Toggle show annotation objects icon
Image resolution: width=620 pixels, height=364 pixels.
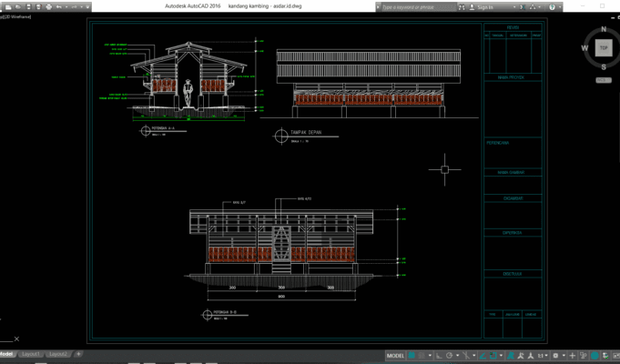(511, 356)
